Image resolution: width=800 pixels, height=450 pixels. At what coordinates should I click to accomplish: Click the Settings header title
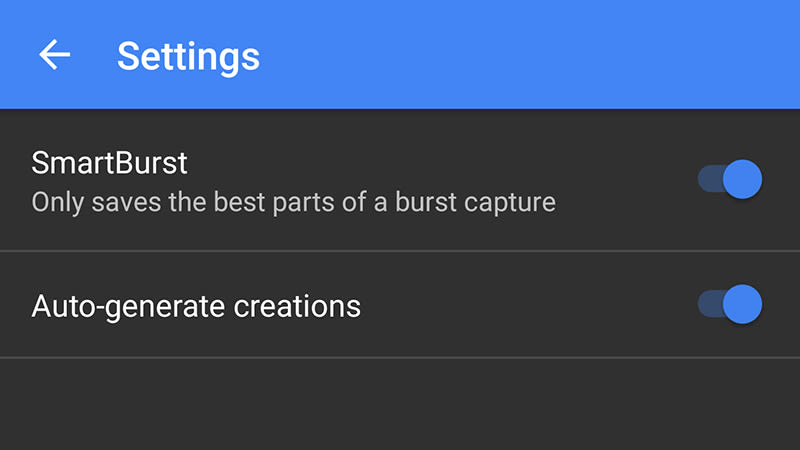[x=188, y=55]
